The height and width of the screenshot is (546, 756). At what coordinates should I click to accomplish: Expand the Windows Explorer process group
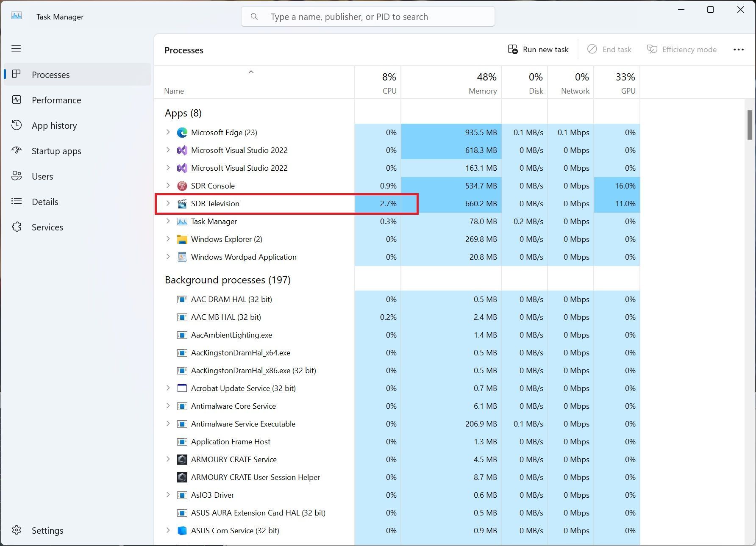[168, 239]
